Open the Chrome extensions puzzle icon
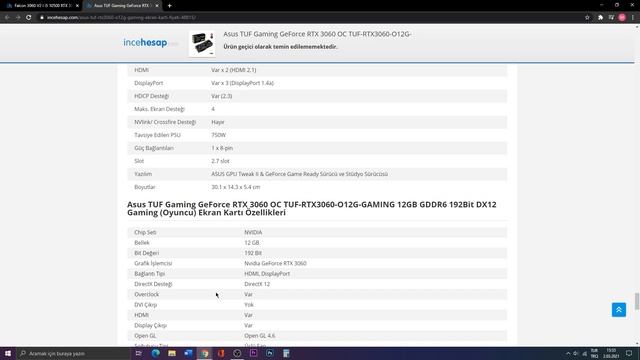The width and height of the screenshot is (640, 360). click(600, 18)
